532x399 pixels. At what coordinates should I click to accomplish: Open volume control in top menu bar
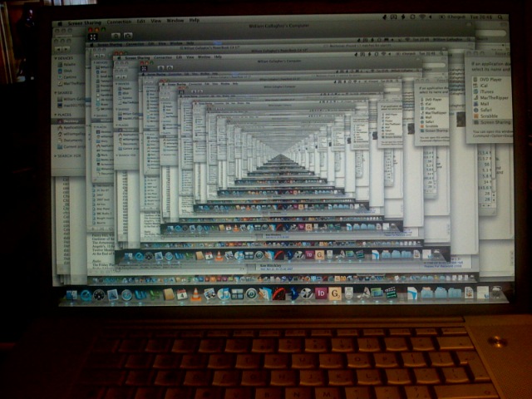[431, 17]
